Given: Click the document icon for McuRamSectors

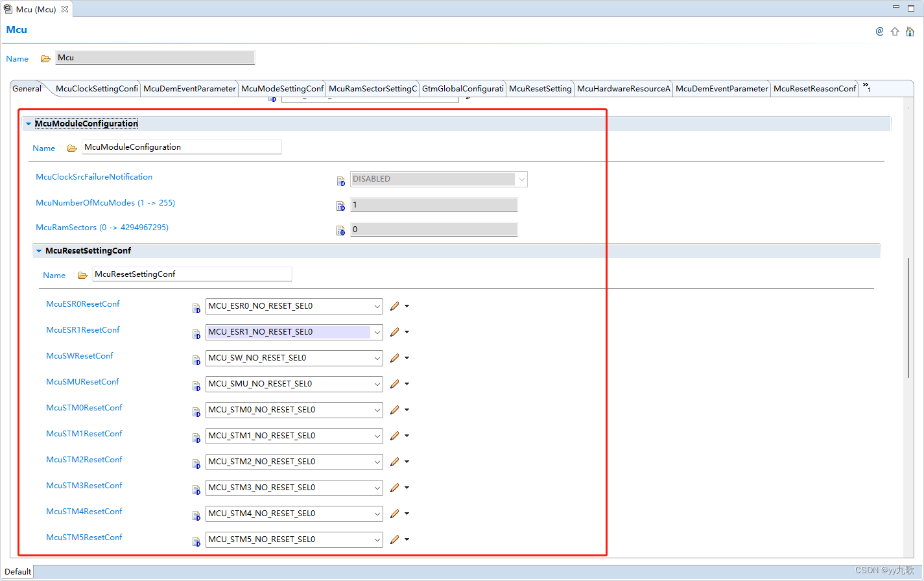Looking at the screenshot, I should coord(340,230).
